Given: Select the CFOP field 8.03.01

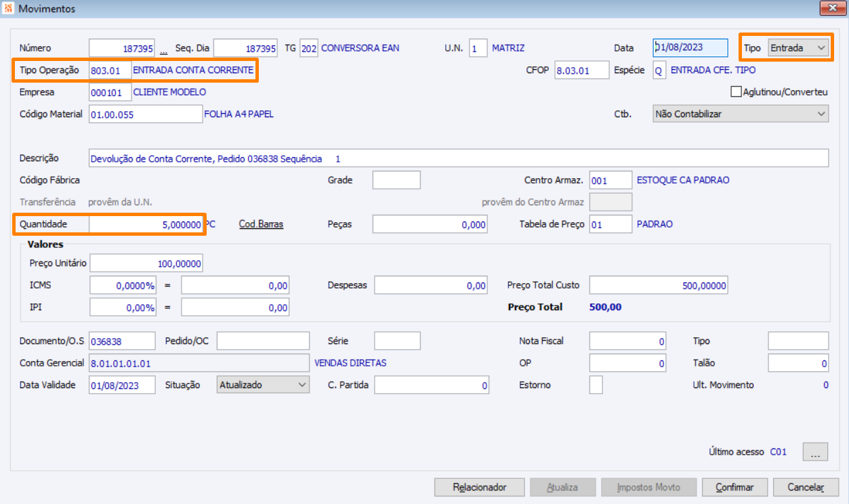Looking at the screenshot, I should pyautogui.click(x=581, y=70).
